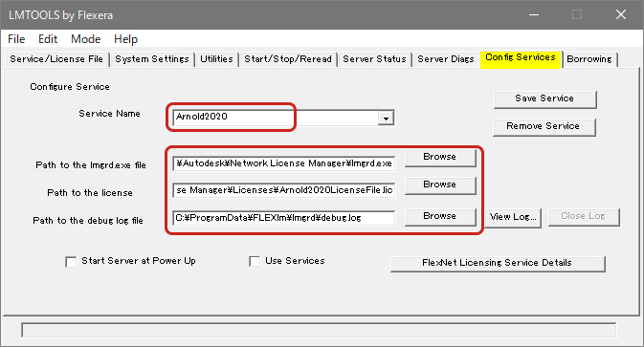
Task: Browse for the lmgrd.exe file
Action: point(440,158)
